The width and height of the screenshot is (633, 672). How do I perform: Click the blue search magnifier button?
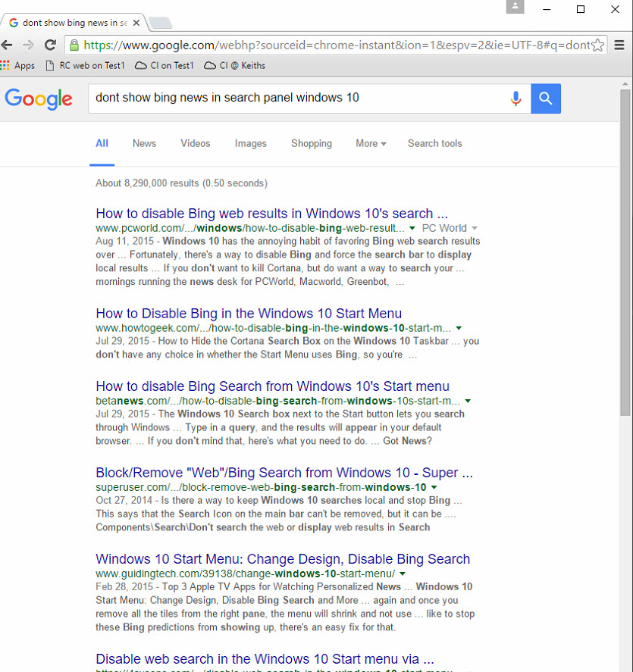point(546,98)
